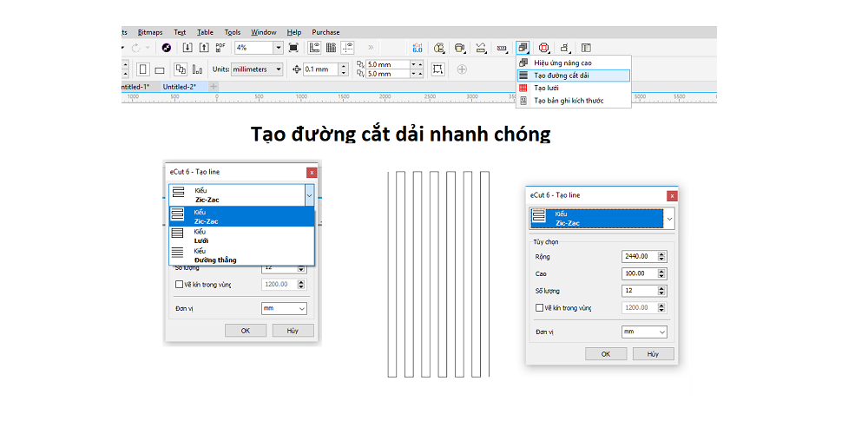Open the zoom level 4% dropdown

pyautogui.click(x=279, y=48)
